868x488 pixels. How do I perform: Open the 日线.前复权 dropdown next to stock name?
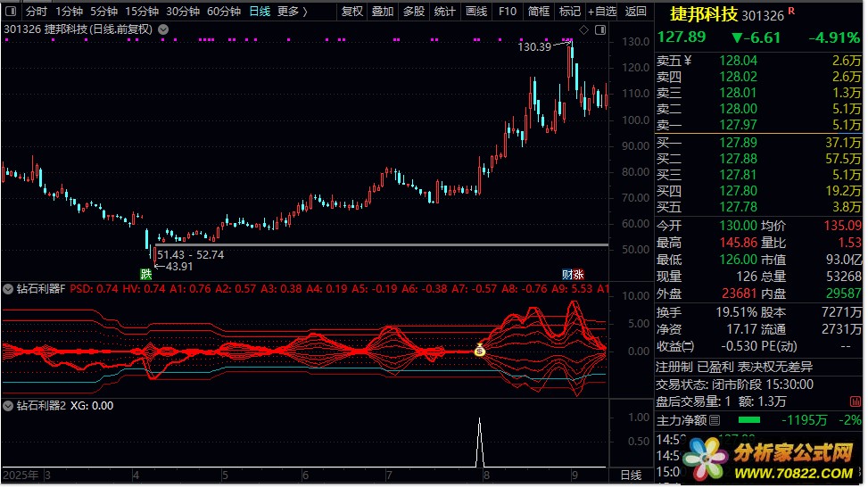[x=163, y=29]
